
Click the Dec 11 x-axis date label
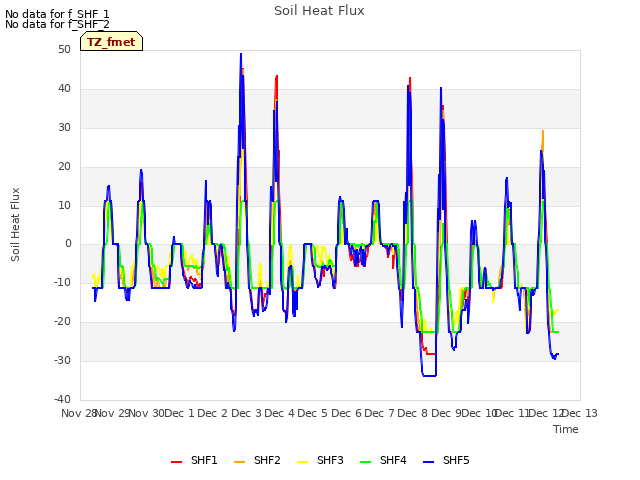(513, 413)
